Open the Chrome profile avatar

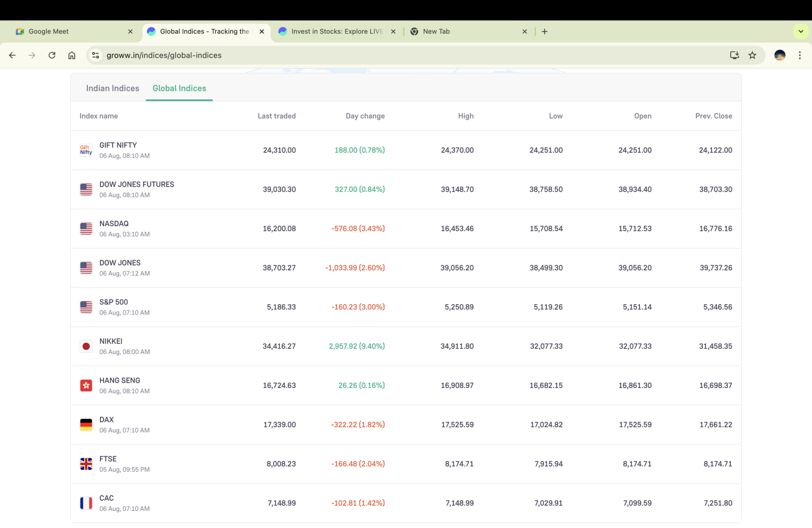pos(780,55)
